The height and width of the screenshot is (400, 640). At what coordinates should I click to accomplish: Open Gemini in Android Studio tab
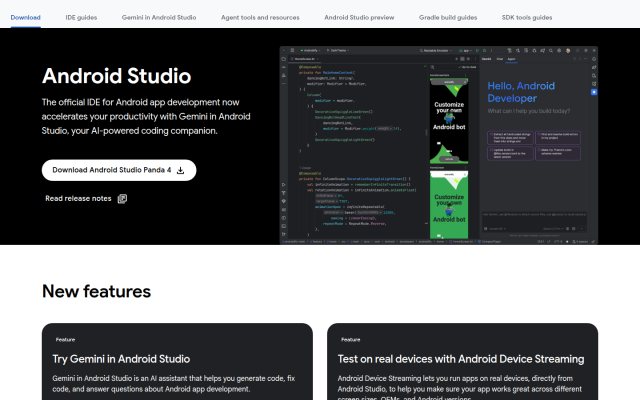click(159, 18)
